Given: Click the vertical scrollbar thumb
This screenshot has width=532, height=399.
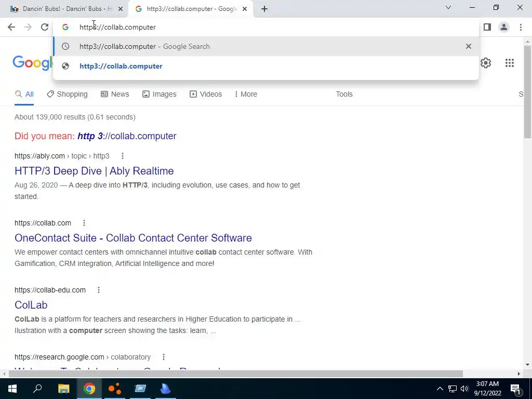Looking at the screenshot, I should pyautogui.click(x=527, y=91).
